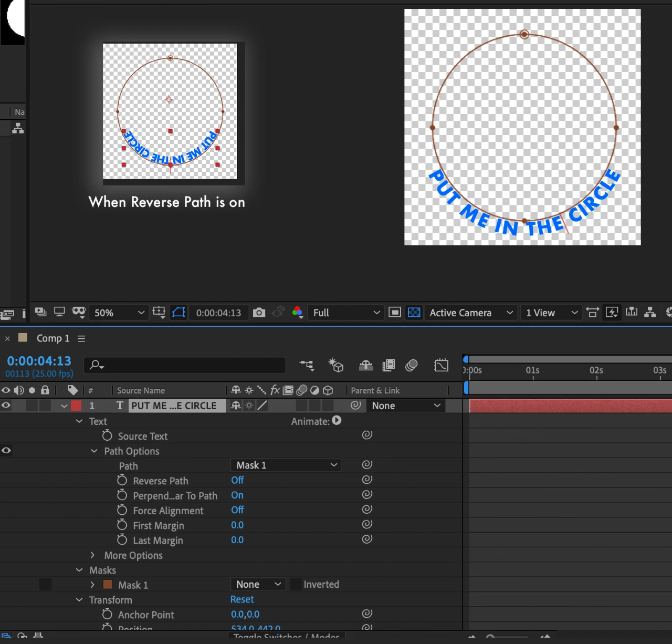Click the Region of Interest button
This screenshot has height=644, width=672.
pyautogui.click(x=395, y=313)
